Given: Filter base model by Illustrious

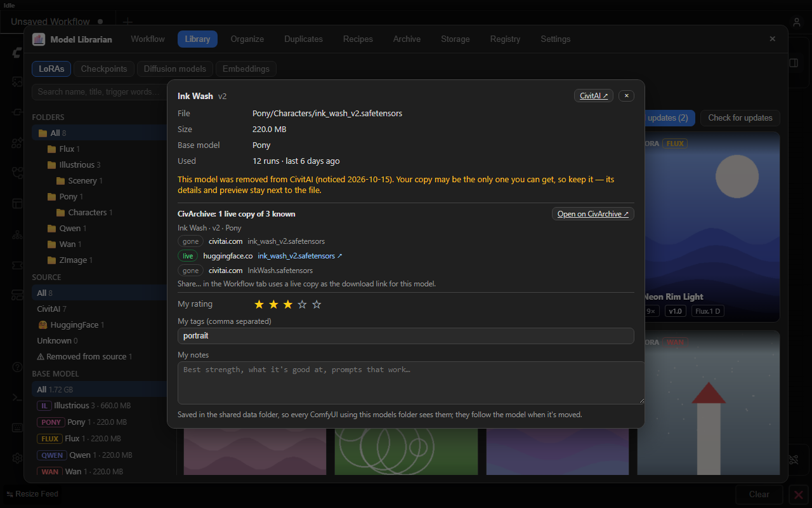Looking at the screenshot, I should 100,405.
